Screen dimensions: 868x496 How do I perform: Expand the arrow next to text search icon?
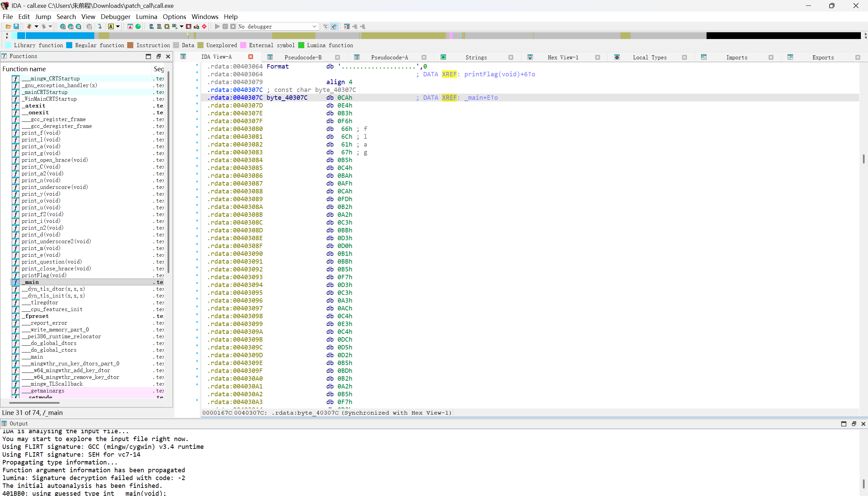coord(118,26)
